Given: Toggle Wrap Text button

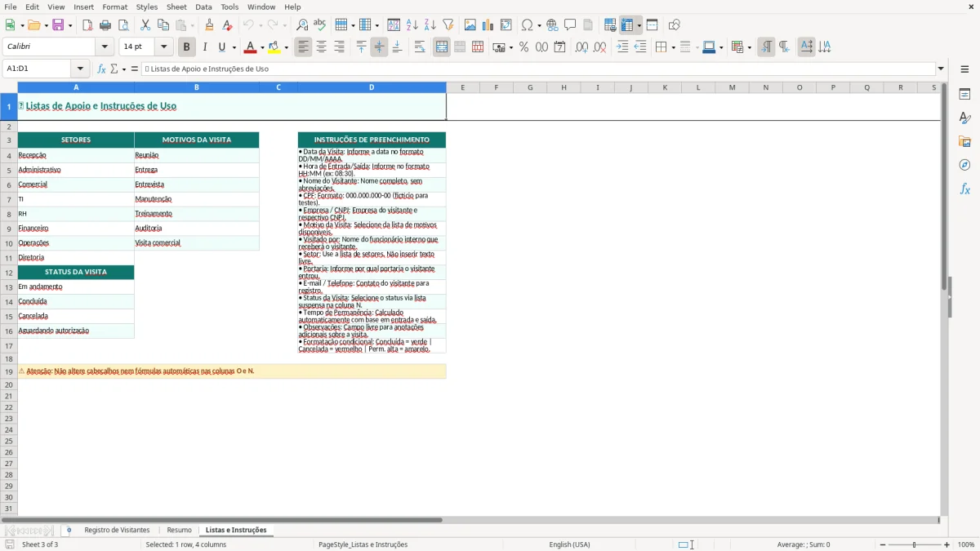Looking at the screenshot, I should (x=420, y=47).
